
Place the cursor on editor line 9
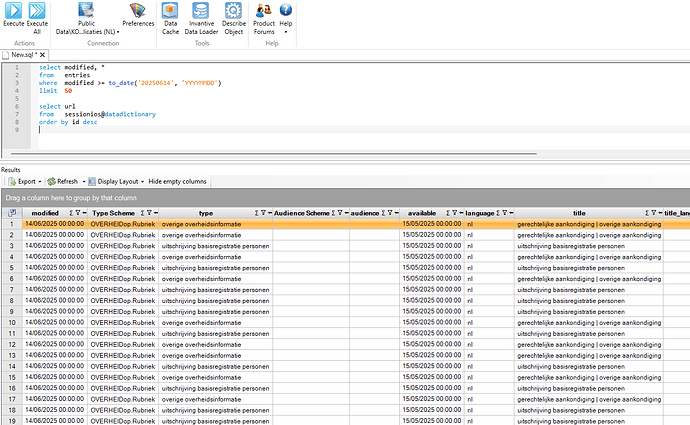[364, 130]
